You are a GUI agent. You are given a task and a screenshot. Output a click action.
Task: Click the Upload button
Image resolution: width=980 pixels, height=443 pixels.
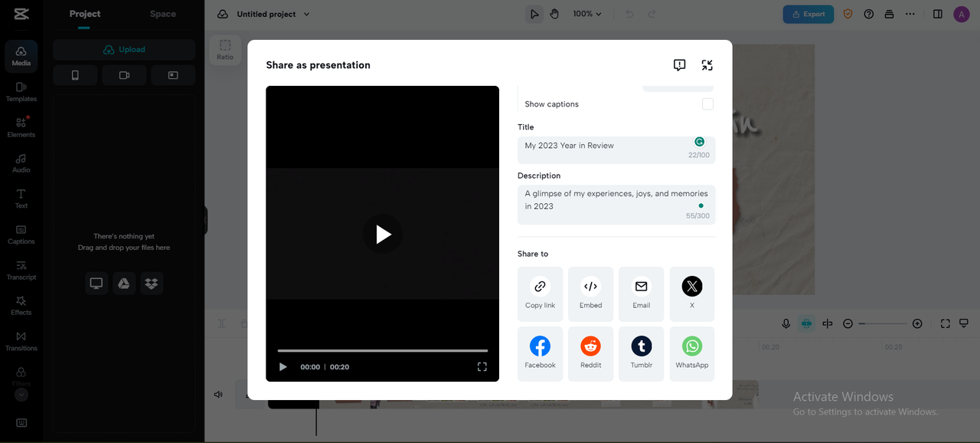click(x=124, y=50)
